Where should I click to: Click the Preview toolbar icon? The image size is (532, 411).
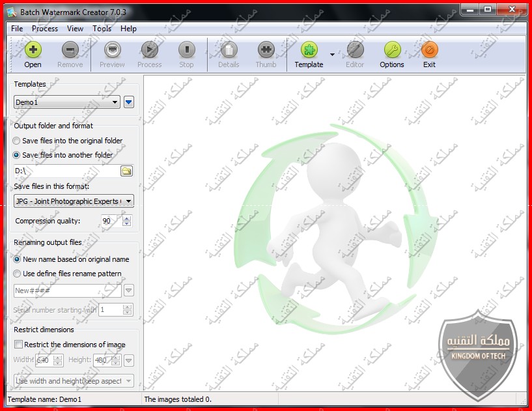112,50
